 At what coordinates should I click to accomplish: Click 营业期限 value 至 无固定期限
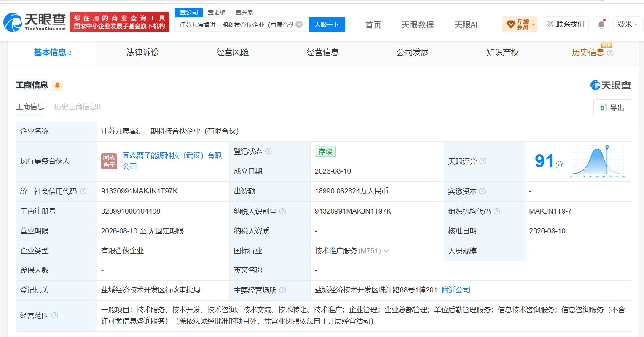pyautogui.click(x=142, y=231)
